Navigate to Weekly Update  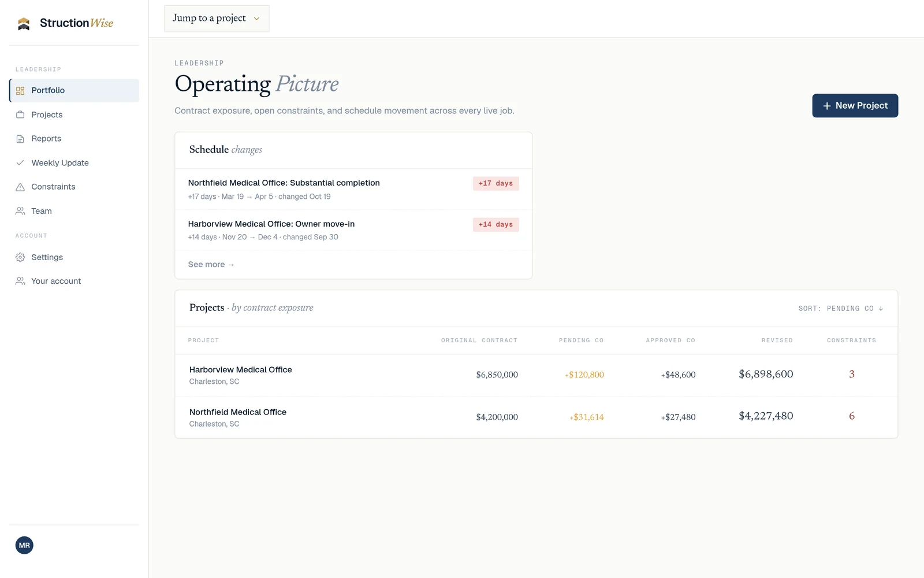74,163
